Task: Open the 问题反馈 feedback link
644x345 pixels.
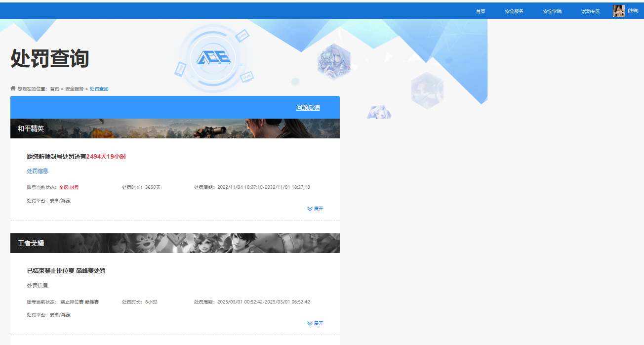Action: [x=308, y=107]
